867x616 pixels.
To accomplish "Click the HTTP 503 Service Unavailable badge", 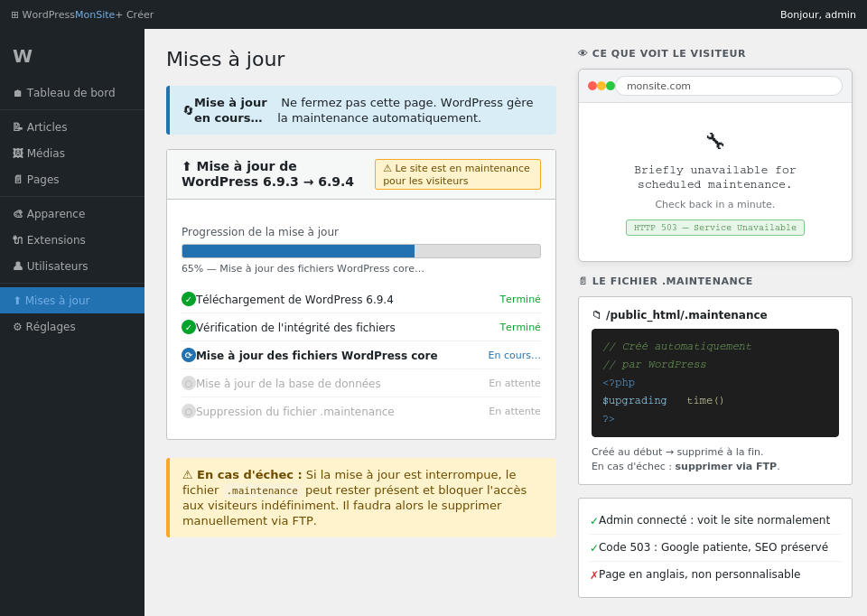I will [715, 228].
